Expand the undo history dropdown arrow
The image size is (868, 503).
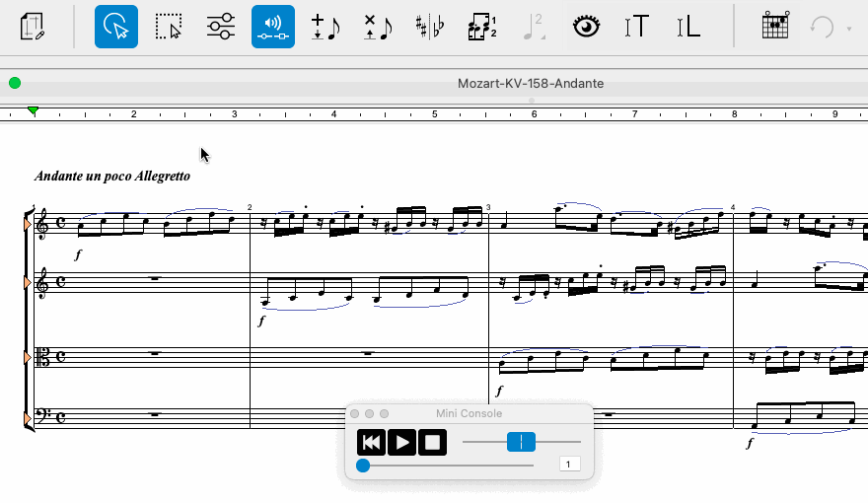848,29
